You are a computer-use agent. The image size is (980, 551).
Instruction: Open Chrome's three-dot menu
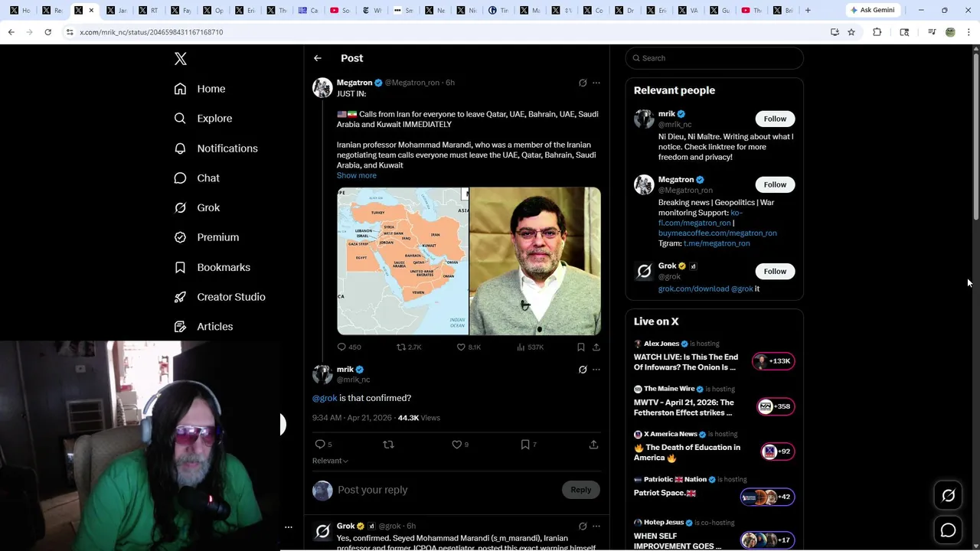(x=969, y=32)
